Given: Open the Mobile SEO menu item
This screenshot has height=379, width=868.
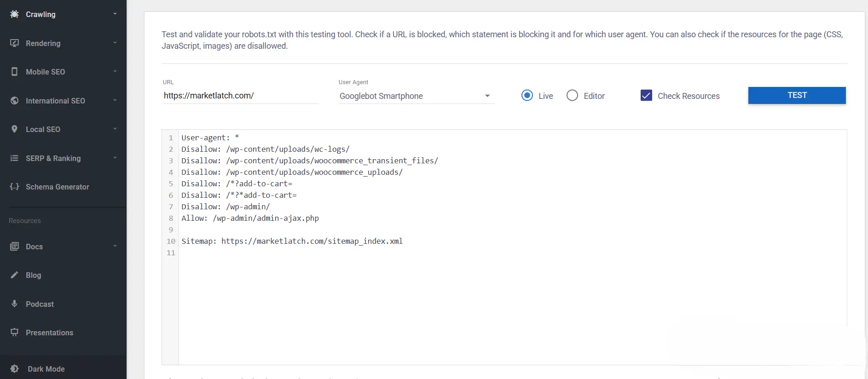Looking at the screenshot, I should pyautogui.click(x=63, y=72).
